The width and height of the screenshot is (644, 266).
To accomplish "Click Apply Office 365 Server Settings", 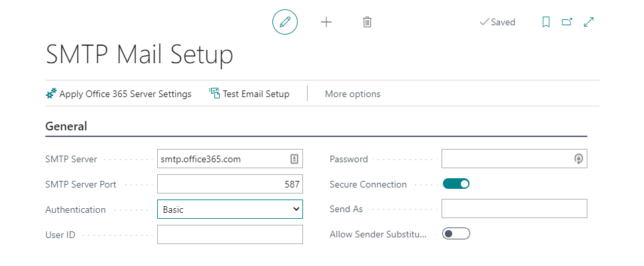I will coord(119,94).
